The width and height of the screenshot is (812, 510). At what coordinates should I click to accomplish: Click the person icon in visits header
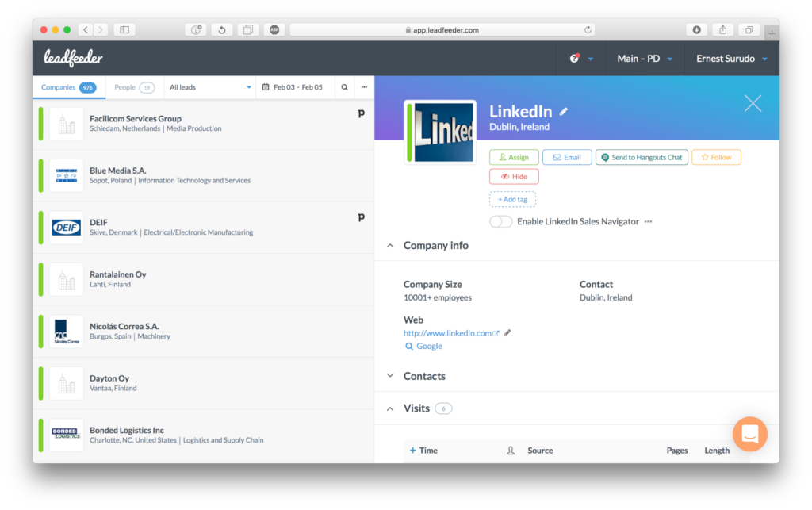[511, 451]
